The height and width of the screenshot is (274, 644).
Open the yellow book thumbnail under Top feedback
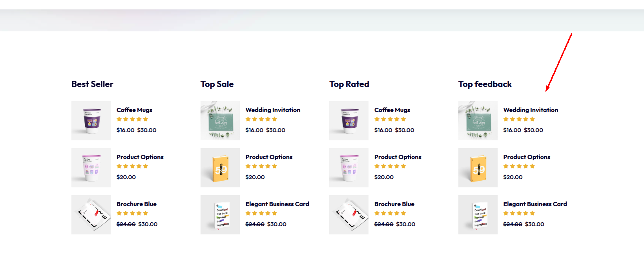pos(478,168)
